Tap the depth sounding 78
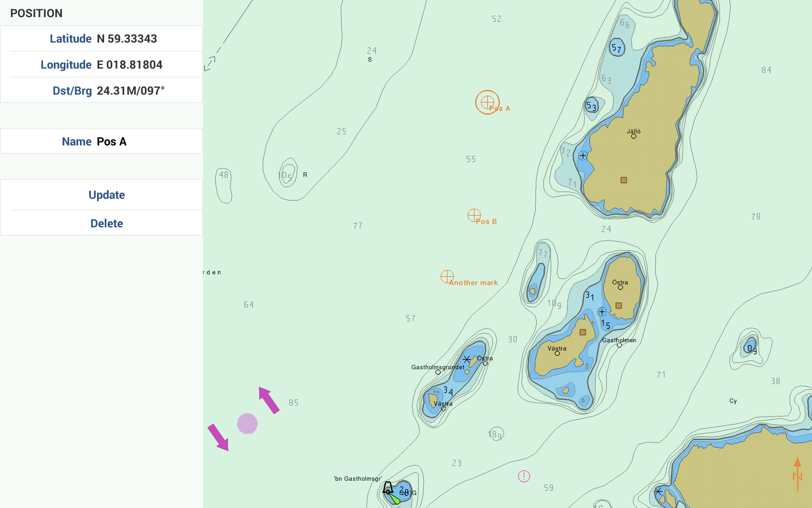The image size is (812, 508). (756, 216)
